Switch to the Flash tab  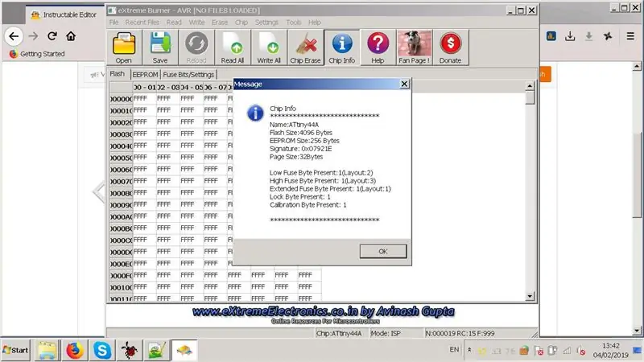[118, 74]
